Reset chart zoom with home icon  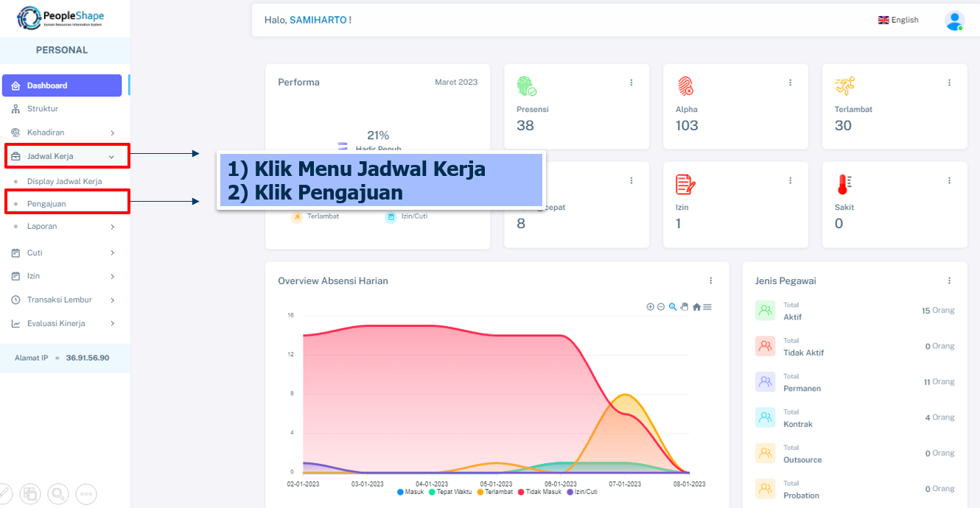[x=696, y=307]
